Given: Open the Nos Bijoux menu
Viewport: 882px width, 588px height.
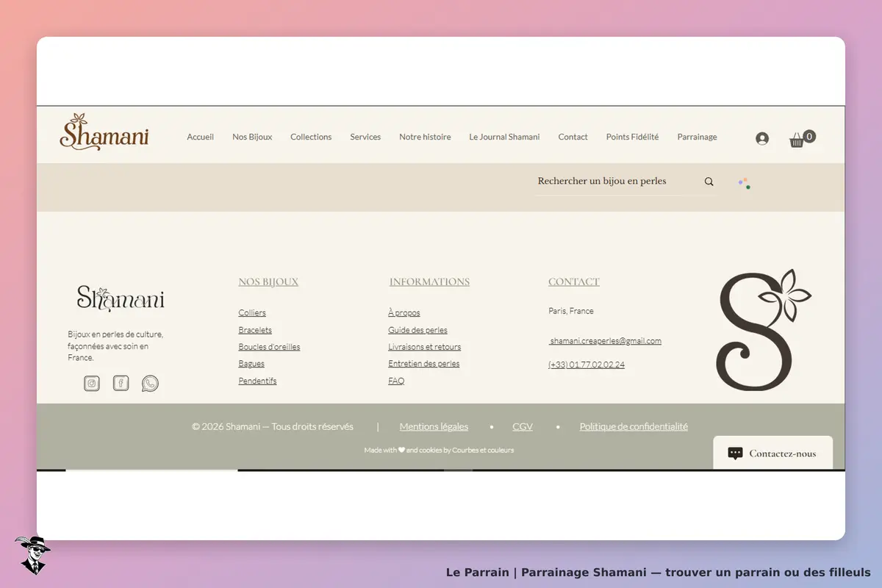Looking at the screenshot, I should 252,137.
